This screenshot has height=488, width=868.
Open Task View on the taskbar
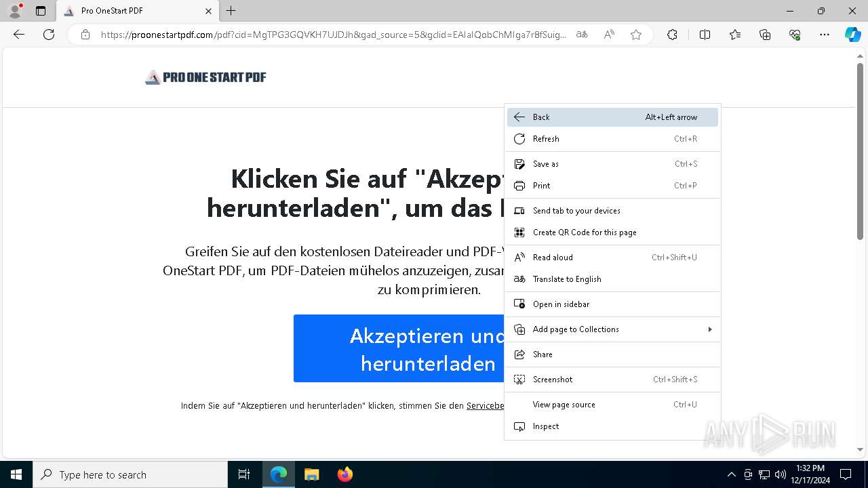click(x=244, y=474)
